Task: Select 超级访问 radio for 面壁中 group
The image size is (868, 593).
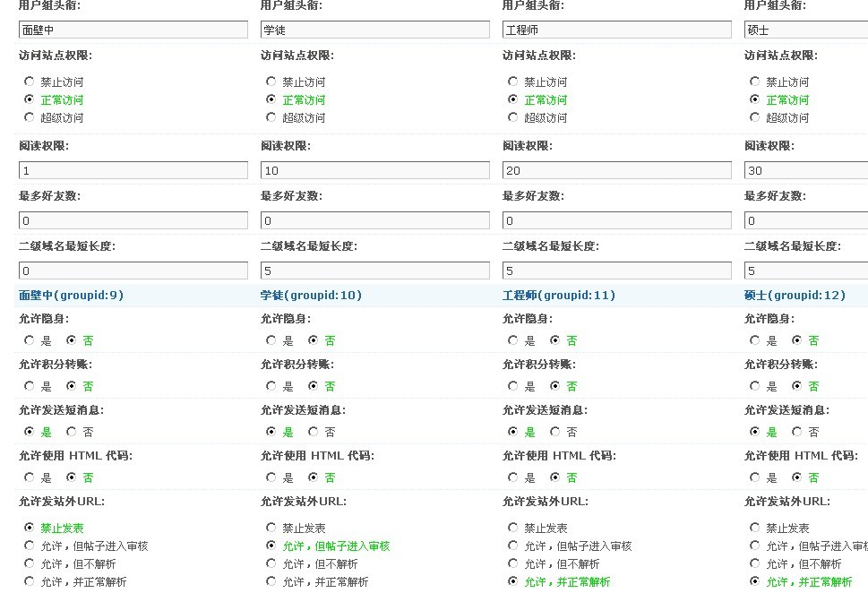Action: [x=29, y=116]
